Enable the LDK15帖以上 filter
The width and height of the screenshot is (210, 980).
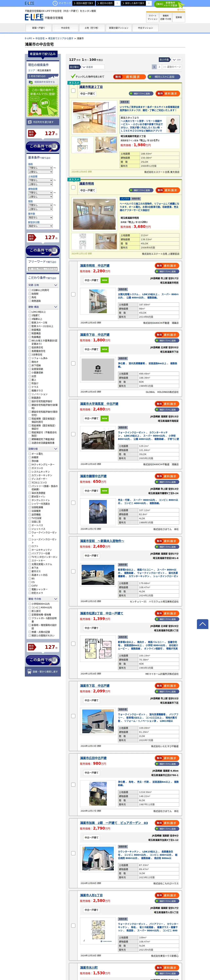pyautogui.click(x=30, y=312)
